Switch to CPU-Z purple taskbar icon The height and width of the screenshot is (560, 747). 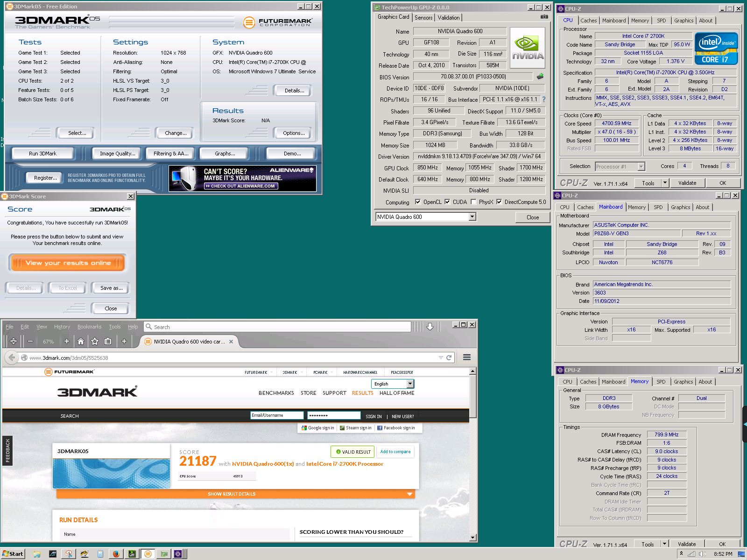pos(178,554)
